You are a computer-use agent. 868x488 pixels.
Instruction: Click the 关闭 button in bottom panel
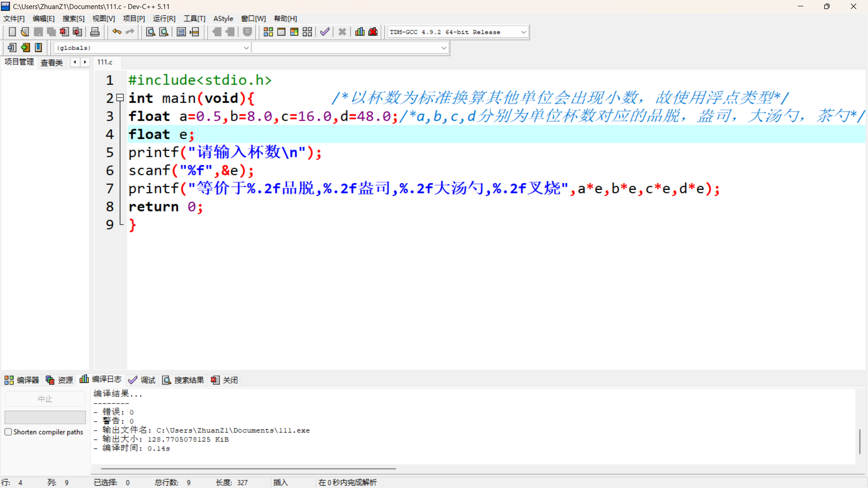(x=225, y=380)
